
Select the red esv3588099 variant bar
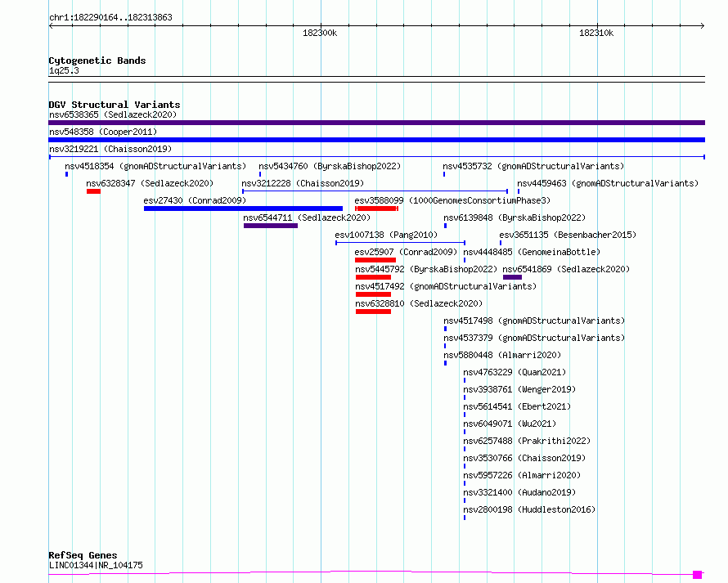[376, 209]
